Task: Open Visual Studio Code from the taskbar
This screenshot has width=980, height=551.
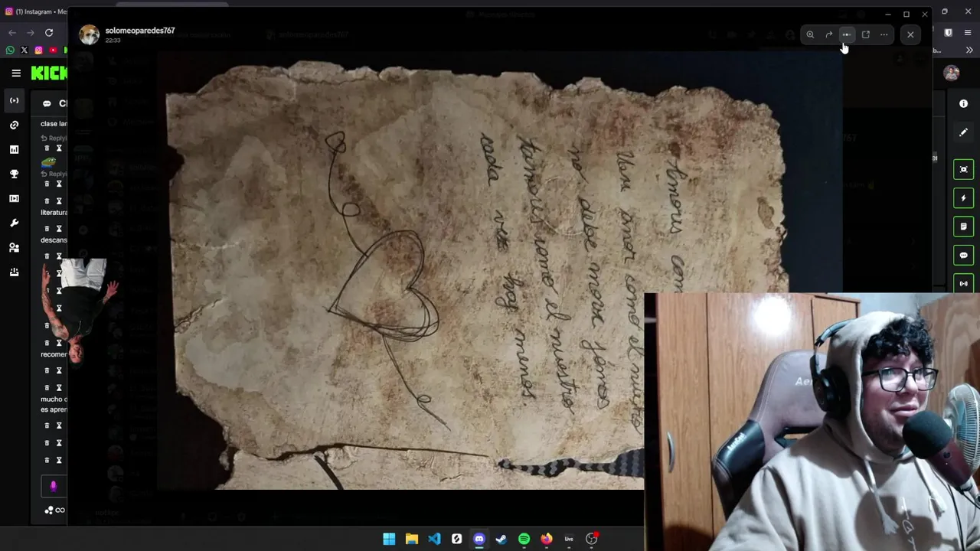Action: tap(434, 539)
